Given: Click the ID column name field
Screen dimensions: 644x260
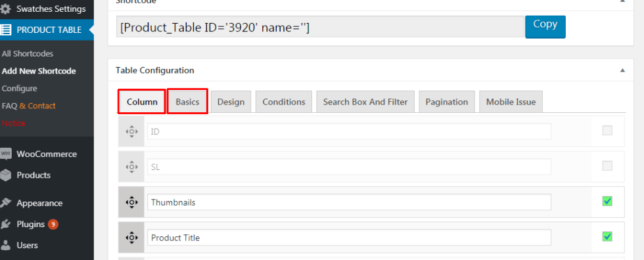Looking at the screenshot, I should pyautogui.click(x=349, y=131).
